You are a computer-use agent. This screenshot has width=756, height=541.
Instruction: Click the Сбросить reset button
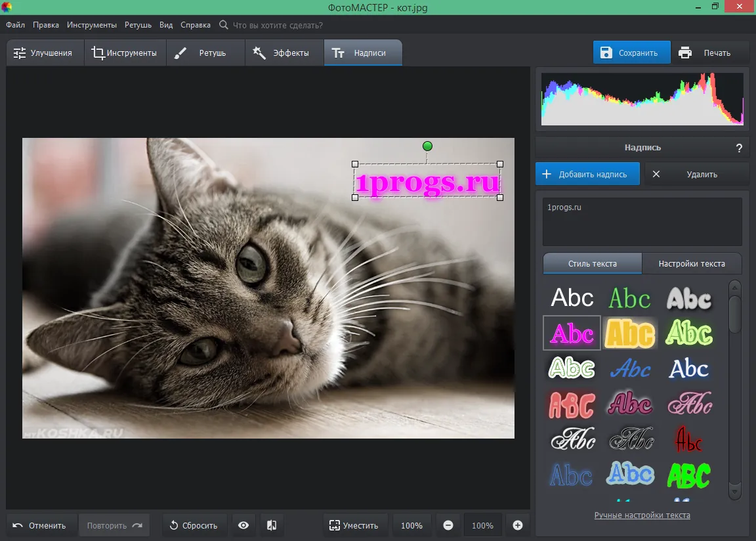(194, 525)
